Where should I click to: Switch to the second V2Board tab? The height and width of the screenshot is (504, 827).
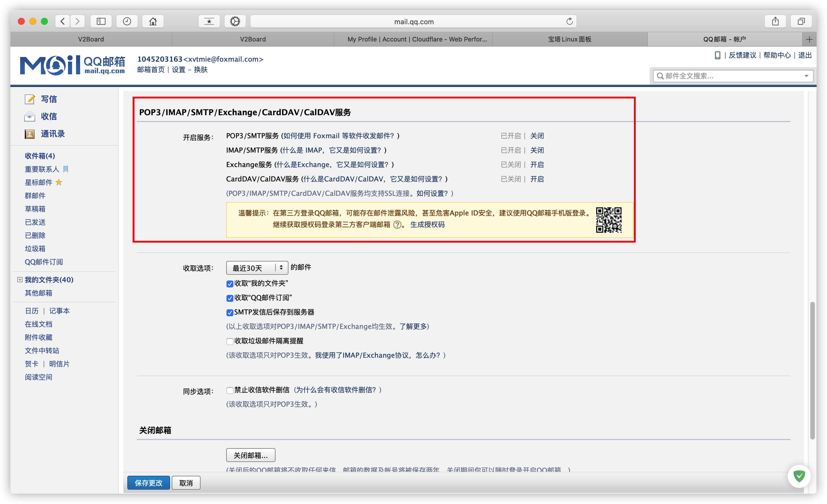[x=253, y=39]
